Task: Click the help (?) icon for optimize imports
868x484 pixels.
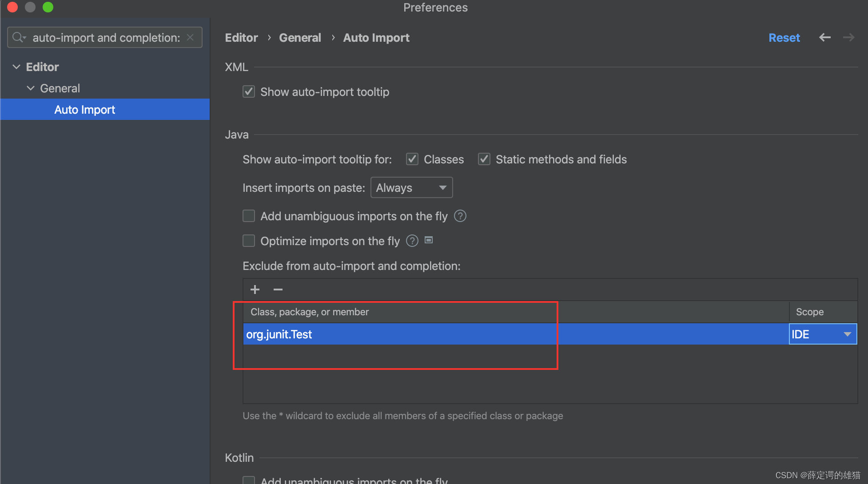Action: coord(411,241)
